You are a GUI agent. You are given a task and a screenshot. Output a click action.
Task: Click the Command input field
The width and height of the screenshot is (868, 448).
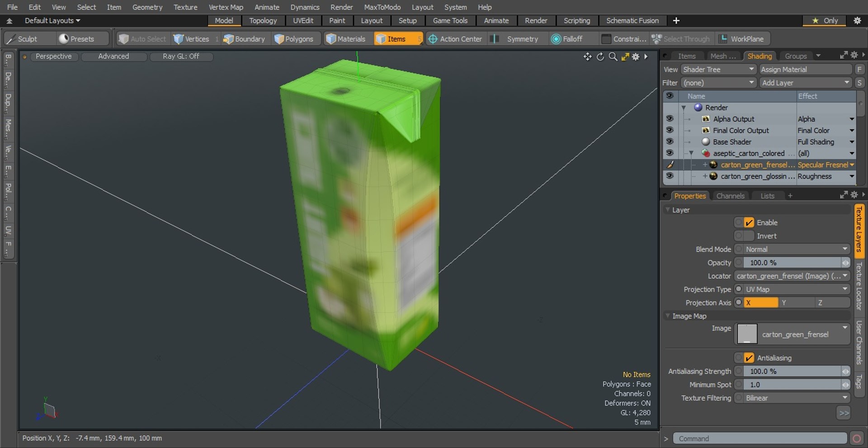point(759,439)
